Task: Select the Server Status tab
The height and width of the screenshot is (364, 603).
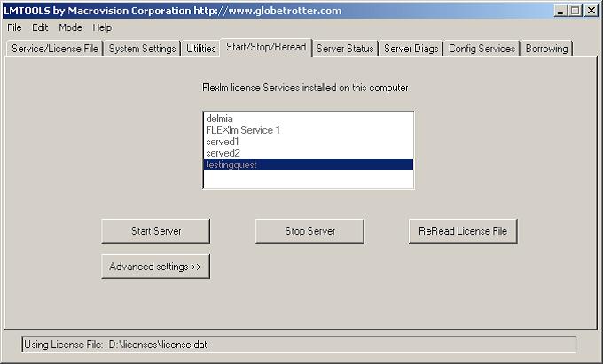Action: 345,49
